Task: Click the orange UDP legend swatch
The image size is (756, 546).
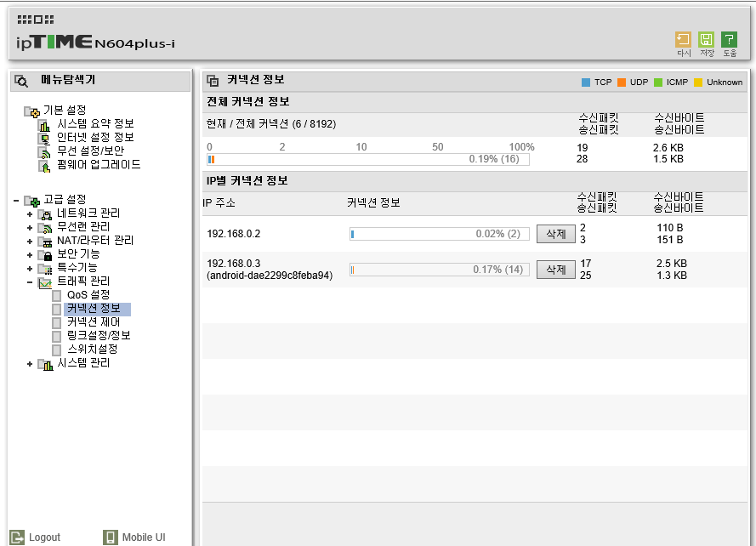Action: [622, 82]
